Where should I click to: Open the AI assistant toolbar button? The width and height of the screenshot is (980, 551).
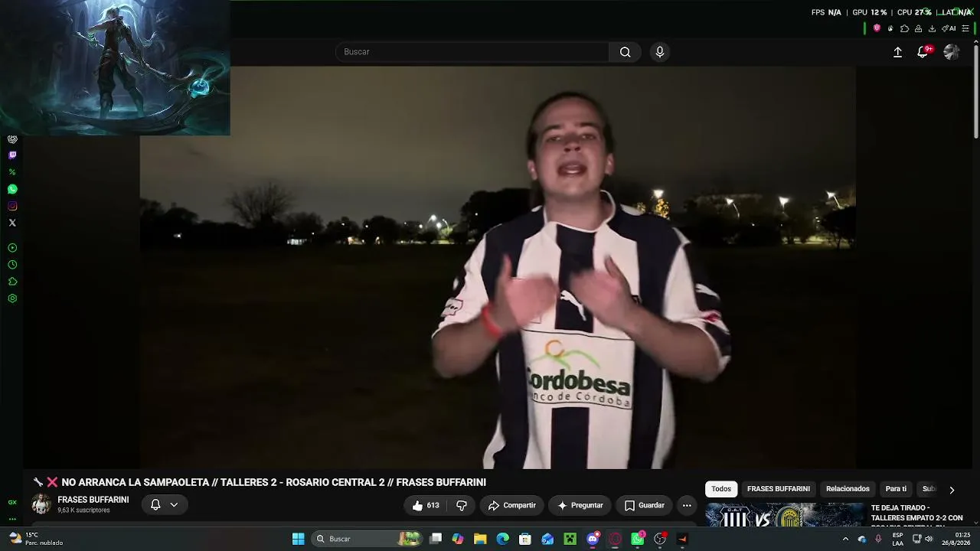(x=949, y=28)
